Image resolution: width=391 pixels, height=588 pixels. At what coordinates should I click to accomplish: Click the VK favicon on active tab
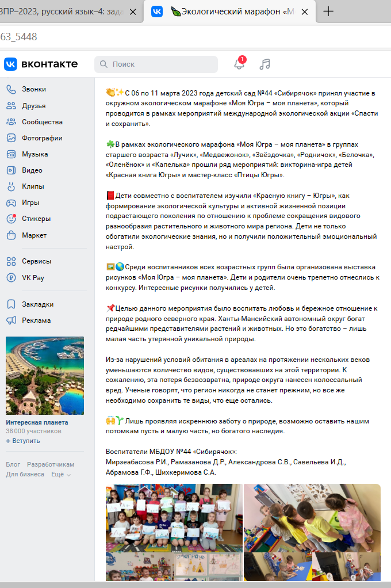pos(157,12)
